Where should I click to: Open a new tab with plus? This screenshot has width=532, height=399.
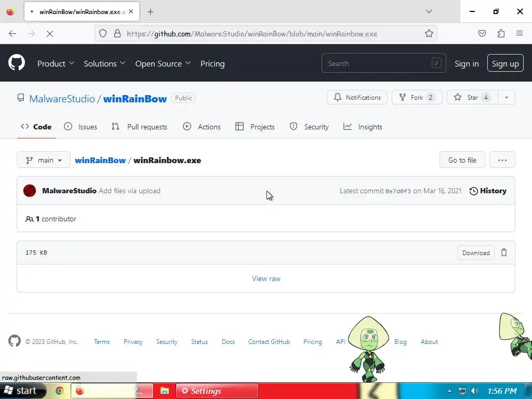[150, 12]
